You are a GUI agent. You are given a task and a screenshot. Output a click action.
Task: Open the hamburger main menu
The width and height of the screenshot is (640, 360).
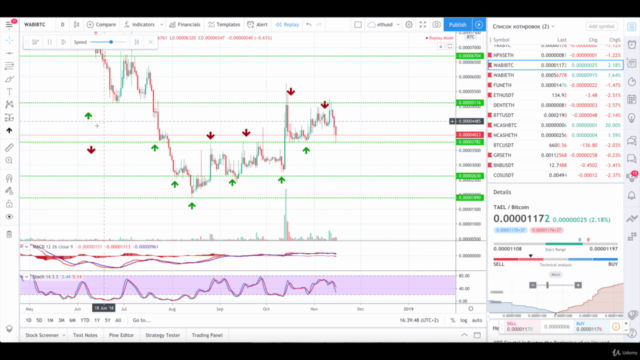click(x=9, y=24)
